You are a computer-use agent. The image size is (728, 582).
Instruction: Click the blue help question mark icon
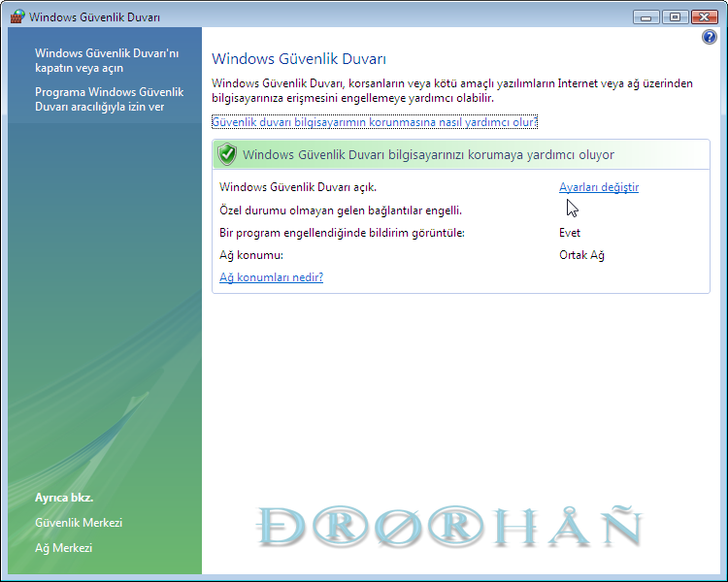(x=709, y=37)
